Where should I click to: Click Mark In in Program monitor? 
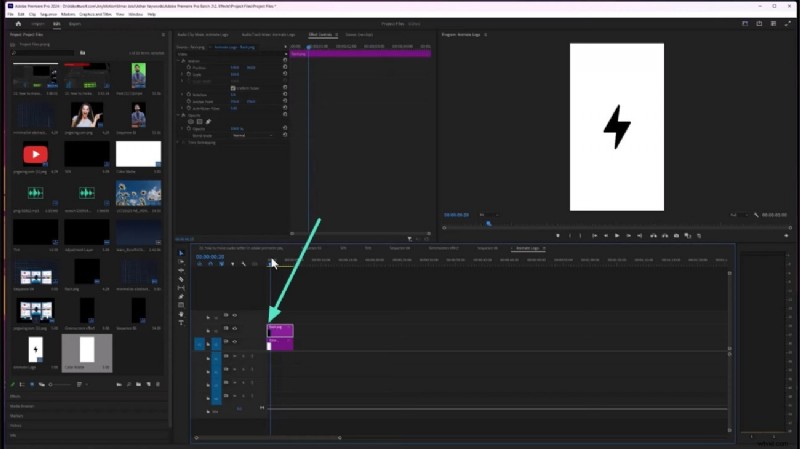click(x=570, y=236)
